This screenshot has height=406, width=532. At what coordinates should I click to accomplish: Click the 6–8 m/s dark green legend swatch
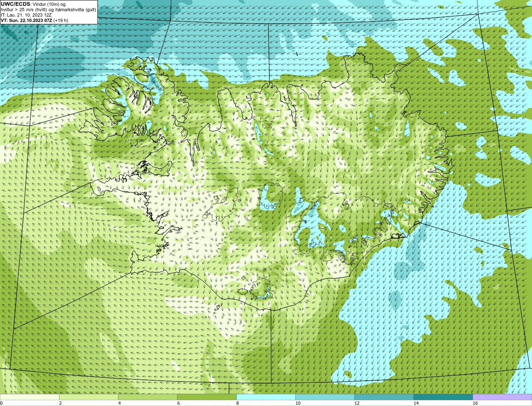[x=207, y=397]
